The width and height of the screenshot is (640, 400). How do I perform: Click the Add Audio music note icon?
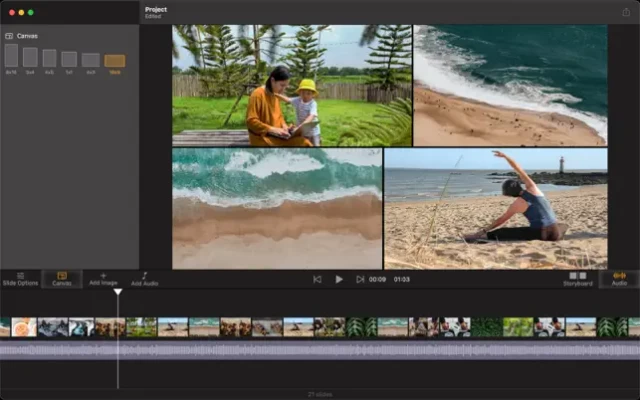144,276
